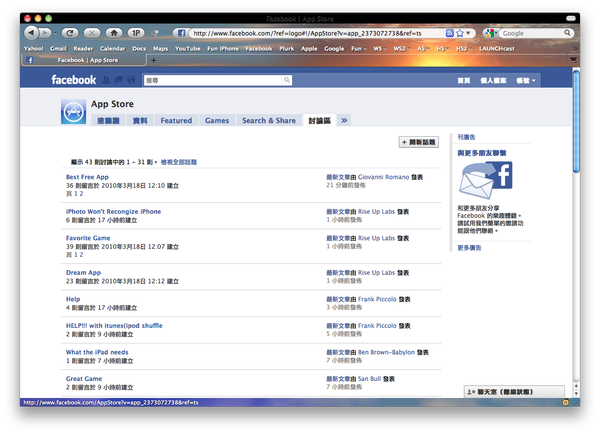
Task: Click the start new topic button
Action: (x=419, y=142)
